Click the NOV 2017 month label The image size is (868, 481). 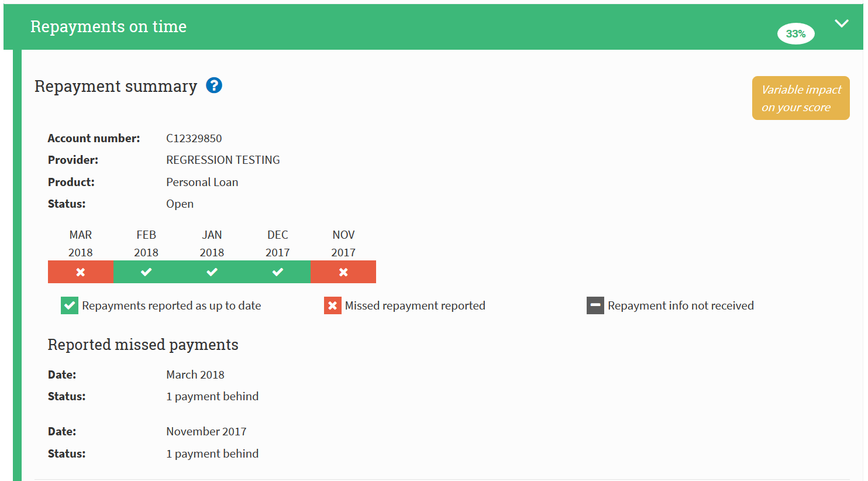(x=343, y=243)
